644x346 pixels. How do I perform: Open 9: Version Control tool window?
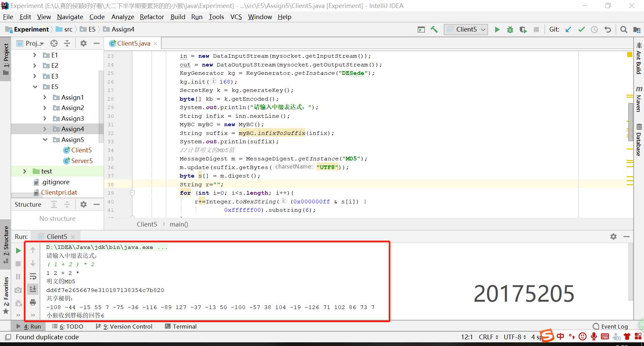click(x=124, y=326)
